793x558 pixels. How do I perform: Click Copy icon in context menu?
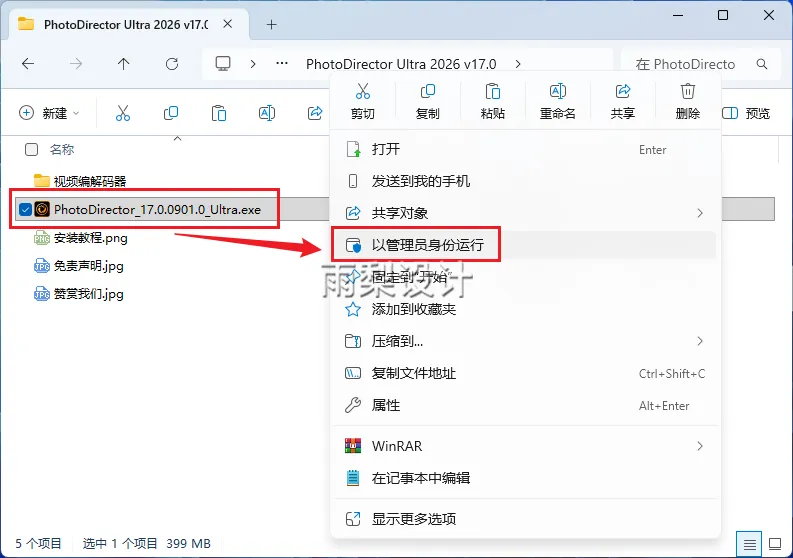coord(427,92)
